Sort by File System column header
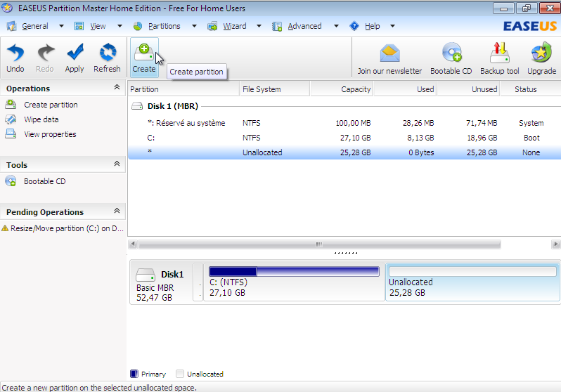This screenshot has width=561, height=392. [x=274, y=89]
